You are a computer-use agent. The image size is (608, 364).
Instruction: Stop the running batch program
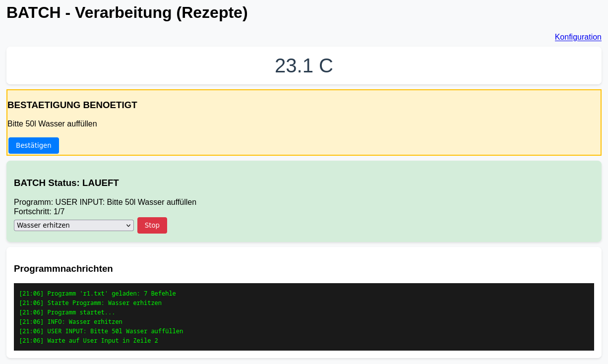click(x=152, y=225)
